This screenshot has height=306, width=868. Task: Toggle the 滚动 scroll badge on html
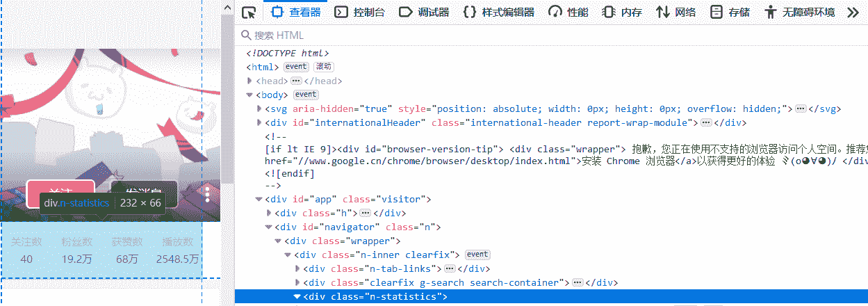point(324,67)
